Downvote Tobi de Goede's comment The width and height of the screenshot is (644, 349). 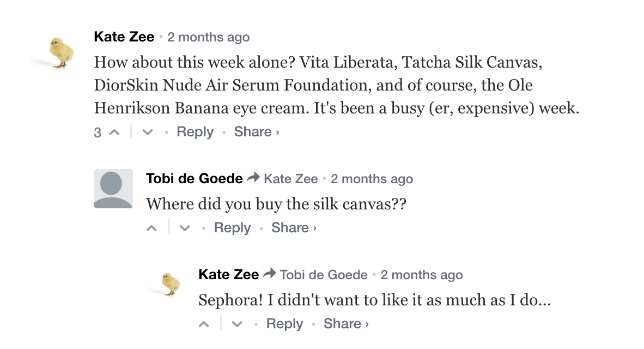point(185,228)
